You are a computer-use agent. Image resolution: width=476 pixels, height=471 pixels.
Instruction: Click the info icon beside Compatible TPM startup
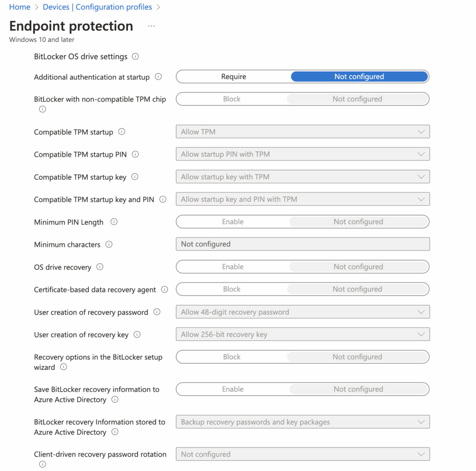click(122, 132)
